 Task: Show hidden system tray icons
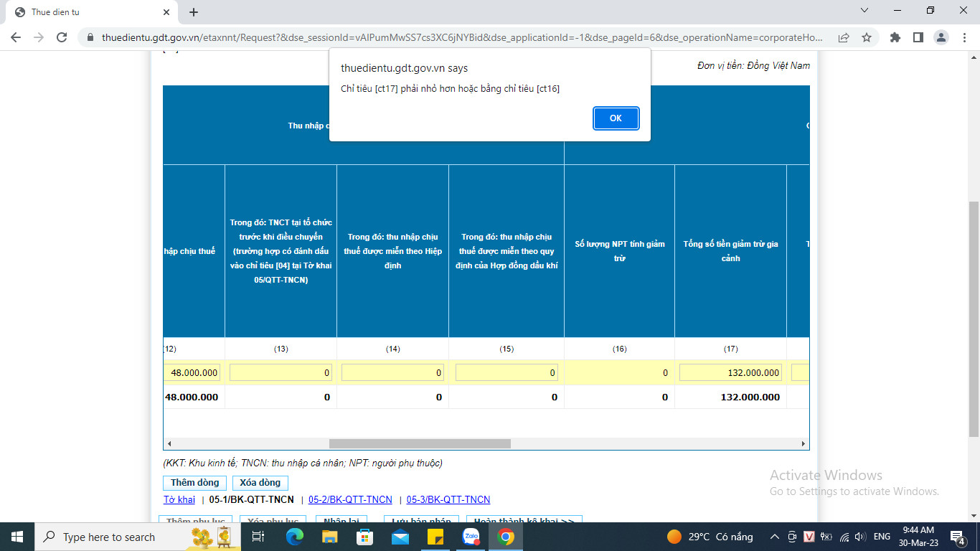(x=775, y=537)
